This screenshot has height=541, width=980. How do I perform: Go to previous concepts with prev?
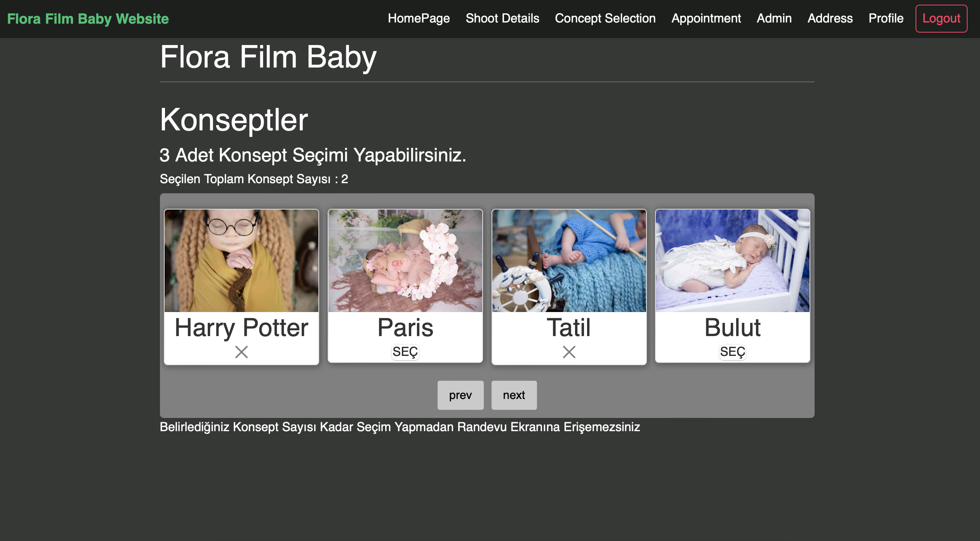(x=460, y=395)
